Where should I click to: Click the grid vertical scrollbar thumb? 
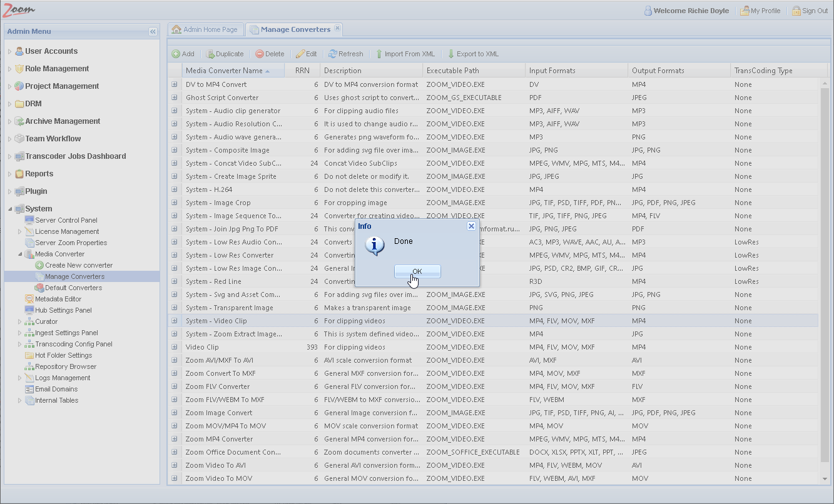tap(825, 275)
